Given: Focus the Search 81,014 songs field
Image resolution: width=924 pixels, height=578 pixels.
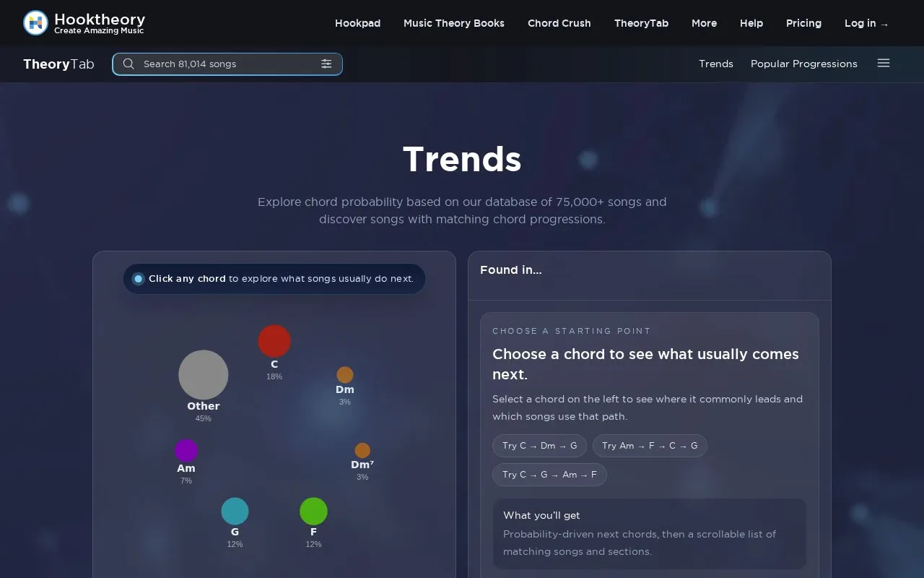Looking at the screenshot, I should coord(227,64).
